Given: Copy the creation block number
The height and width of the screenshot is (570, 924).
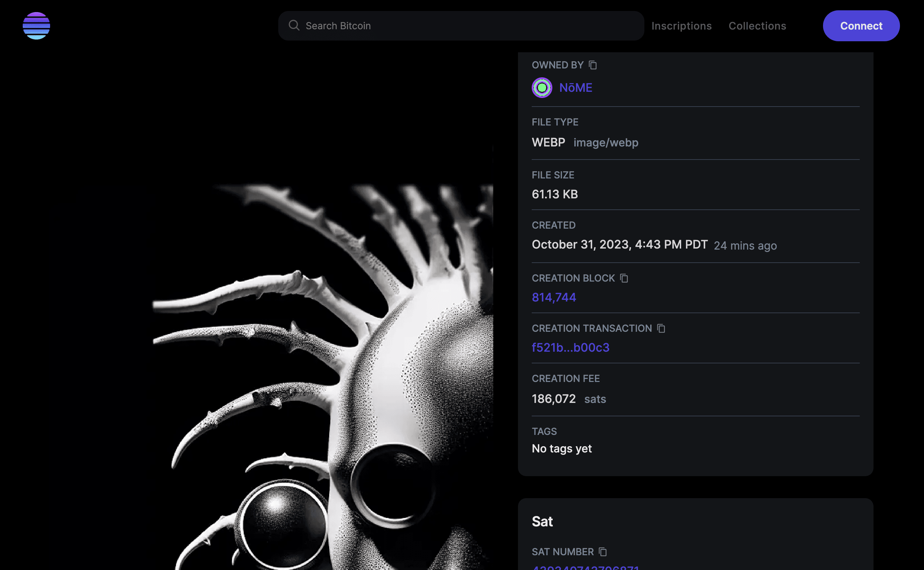Looking at the screenshot, I should coord(624,278).
